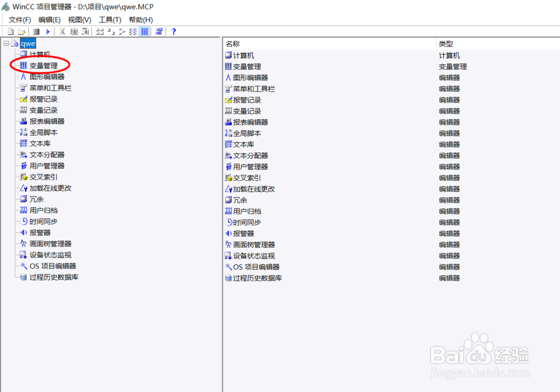This screenshot has height=392, width=560.
Task: Collapse the qwe project tree node
Action: [6, 44]
